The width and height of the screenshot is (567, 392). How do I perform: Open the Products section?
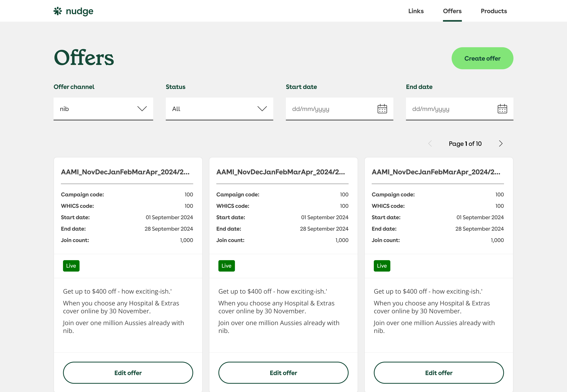pyautogui.click(x=494, y=11)
